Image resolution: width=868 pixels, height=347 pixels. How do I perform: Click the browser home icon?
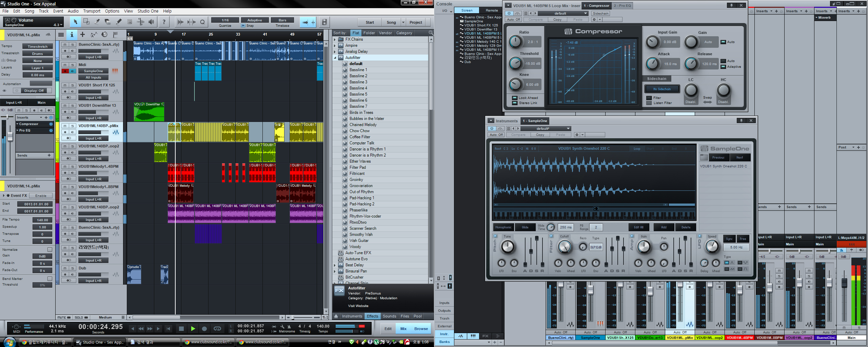(336, 316)
